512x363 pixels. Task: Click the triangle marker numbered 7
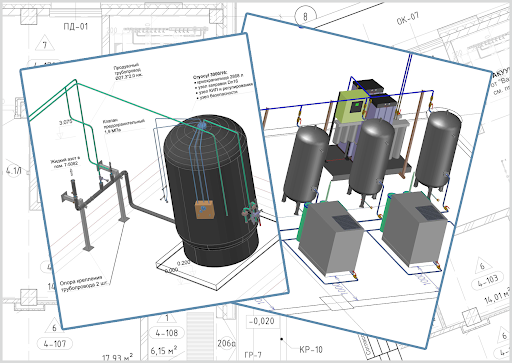(x=45, y=43)
